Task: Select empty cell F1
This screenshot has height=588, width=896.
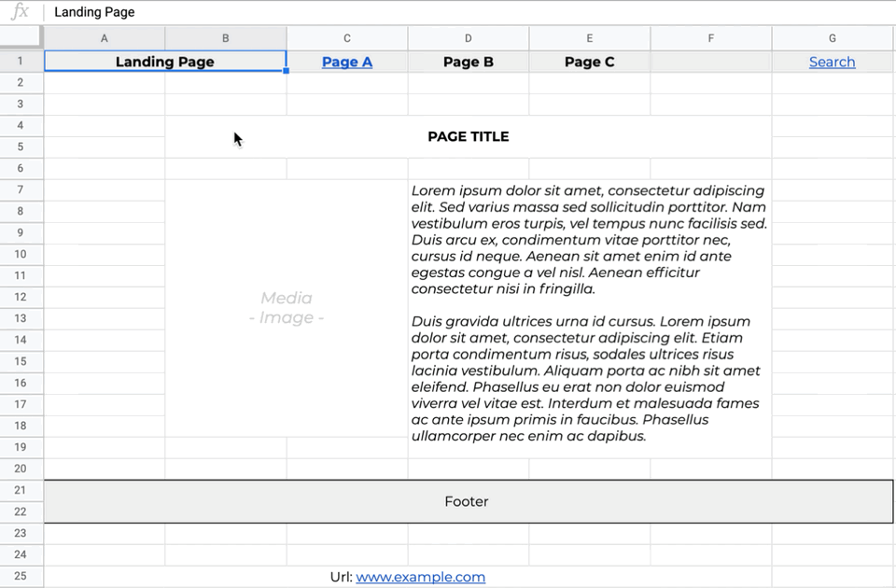Action: (711, 62)
